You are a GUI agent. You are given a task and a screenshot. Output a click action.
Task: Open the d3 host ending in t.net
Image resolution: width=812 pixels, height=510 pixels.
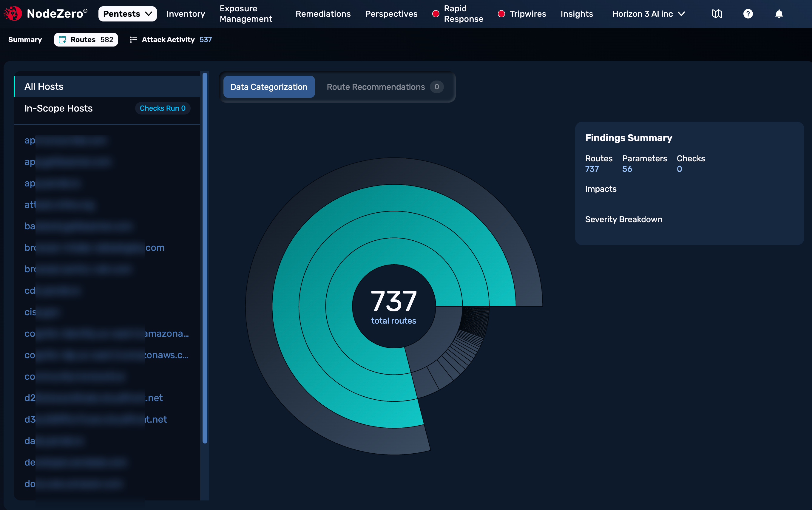[x=96, y=419]
